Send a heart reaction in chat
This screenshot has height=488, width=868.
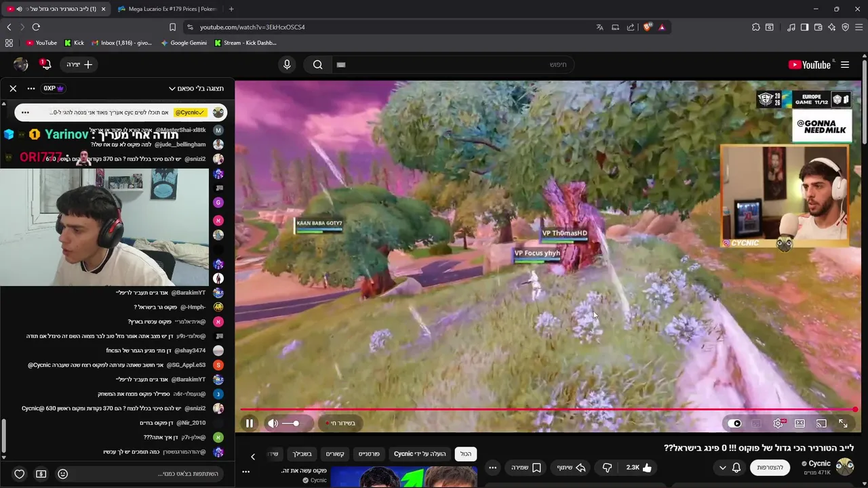click(x=20, y=474)
